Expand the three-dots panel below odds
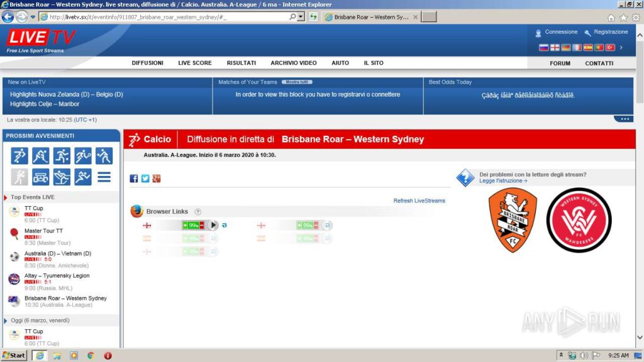The width and height of the screenshot is (644, 362). click(623, 119)
